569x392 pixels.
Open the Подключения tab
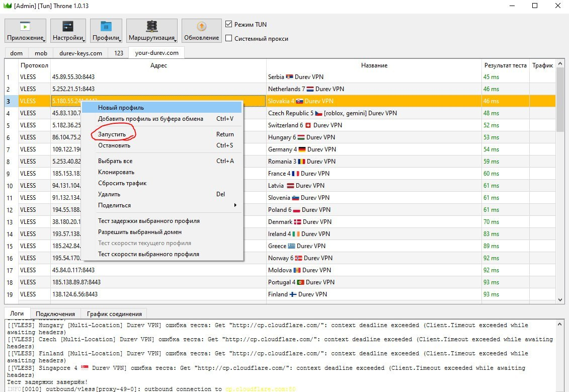pyautogui.click(x=55, y=313)
